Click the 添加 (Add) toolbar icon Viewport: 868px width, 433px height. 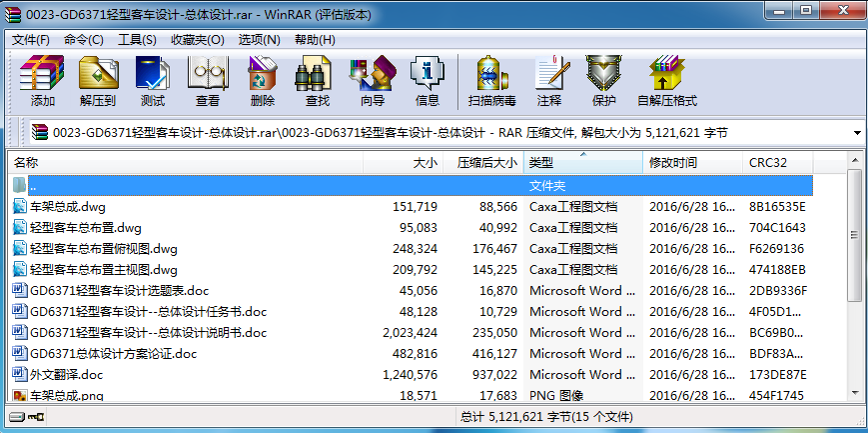[42, 73]
